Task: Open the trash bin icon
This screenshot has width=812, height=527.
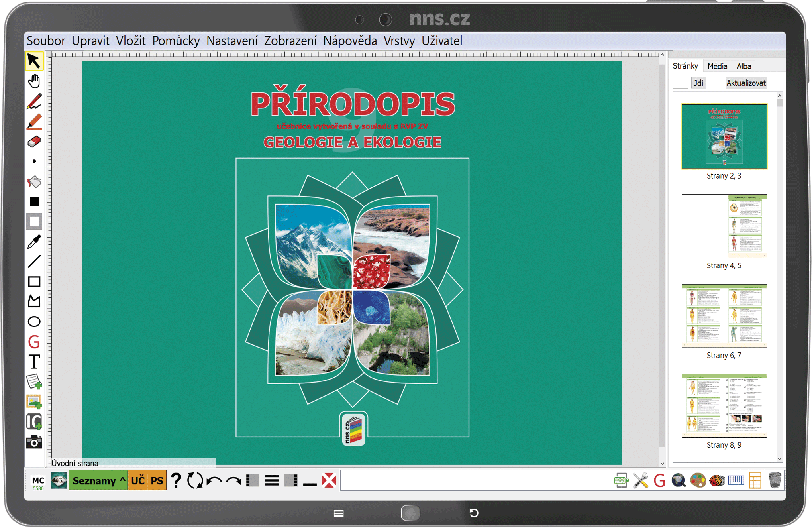Action: (x=775, y=480)
